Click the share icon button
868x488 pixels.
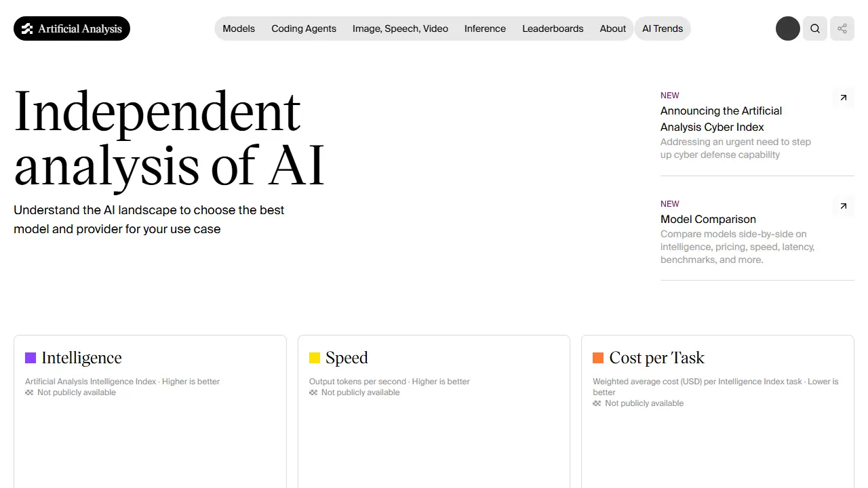pos(842,28)
